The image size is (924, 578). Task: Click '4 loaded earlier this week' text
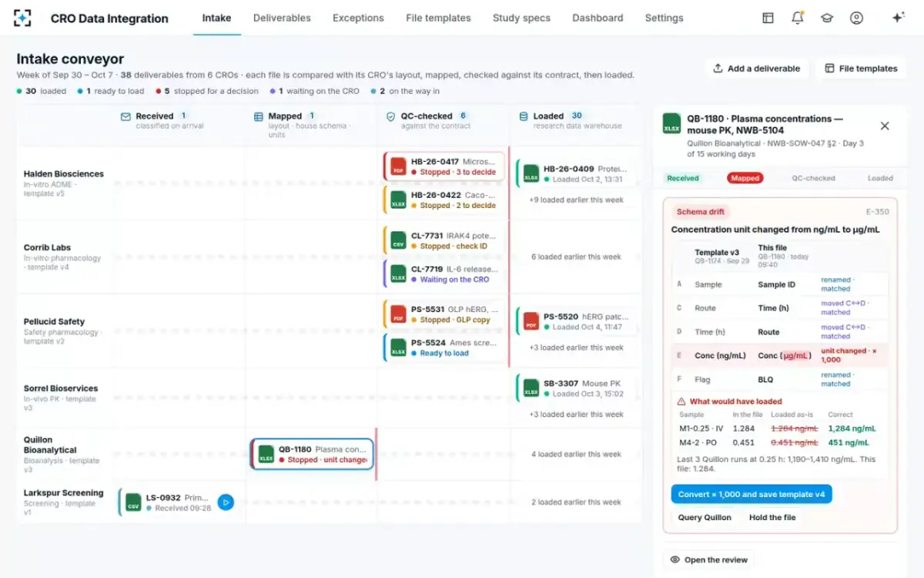[x=576, y=454]
